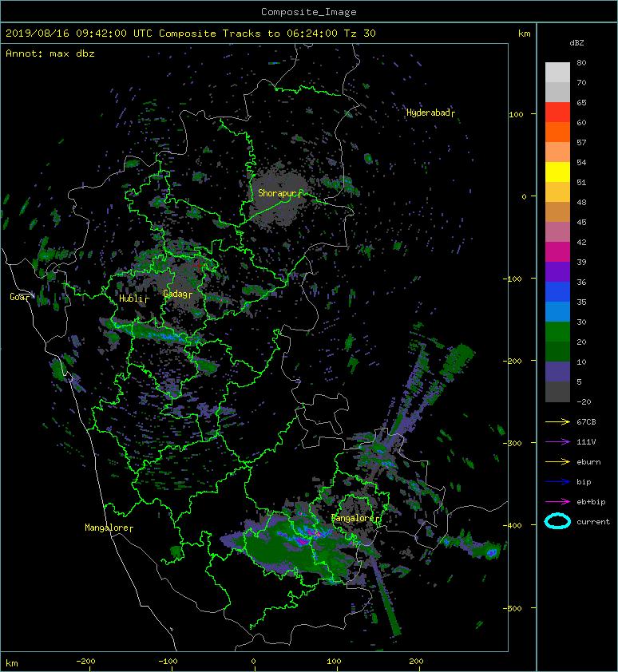Click the light gray 70-80 dBZ swatch
This screenshot has height=672, width=618.
click(557, 73)
